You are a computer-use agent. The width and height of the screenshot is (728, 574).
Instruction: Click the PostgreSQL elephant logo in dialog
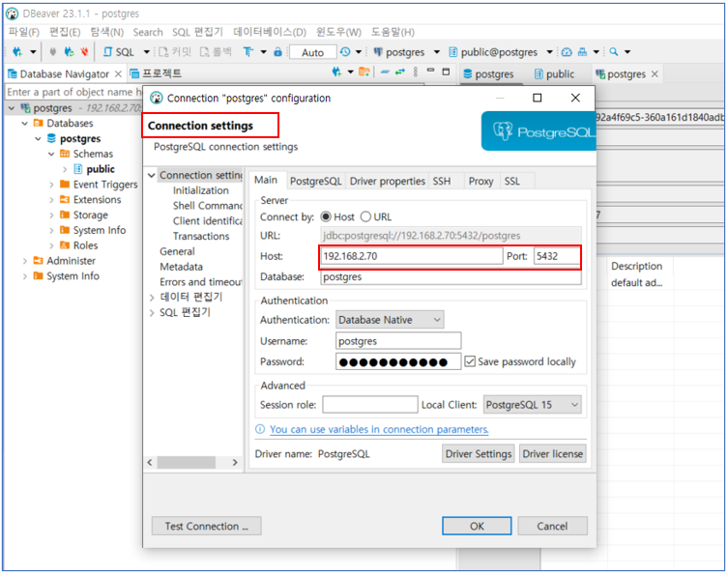point(503,131)
